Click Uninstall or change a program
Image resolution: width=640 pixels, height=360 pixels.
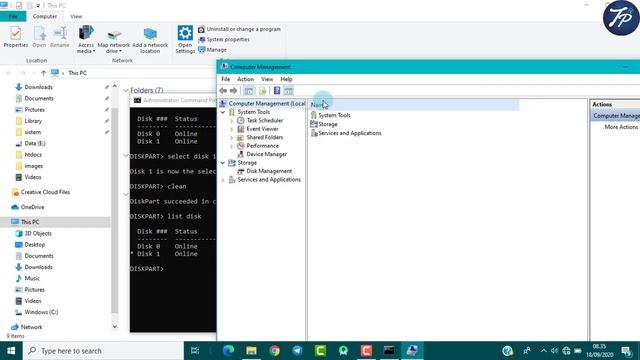pyautogui.click(x=240, y=29)
